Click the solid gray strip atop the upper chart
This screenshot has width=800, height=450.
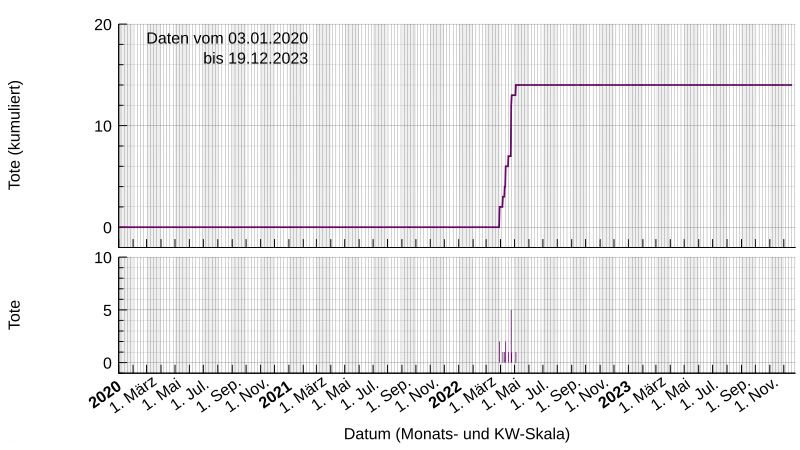click(460, 19)
